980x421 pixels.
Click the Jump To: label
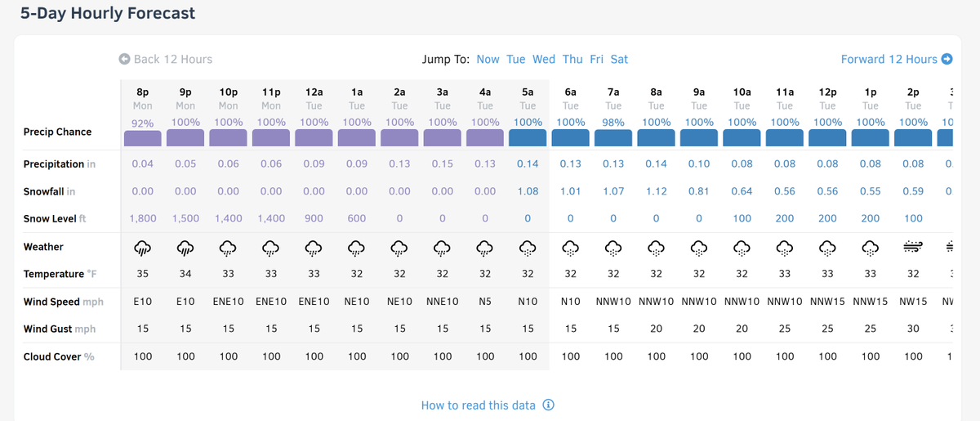coord(446,59)
